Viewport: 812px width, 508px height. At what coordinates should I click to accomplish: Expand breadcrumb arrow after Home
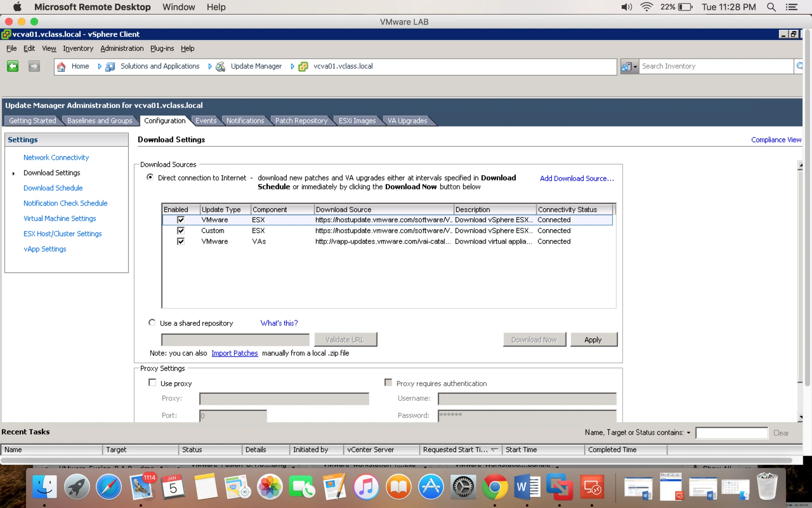click(x=100, y=66)
